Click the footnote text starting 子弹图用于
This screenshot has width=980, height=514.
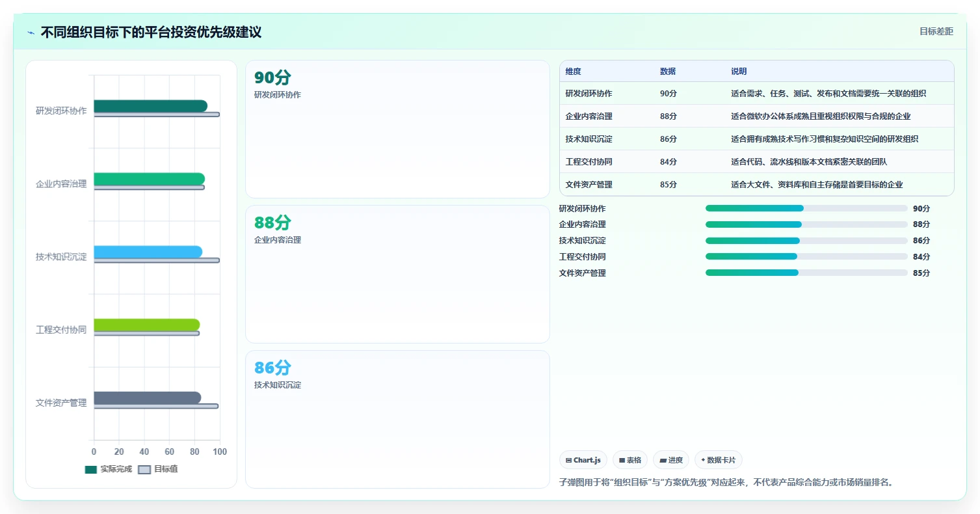tap(726, 482)
